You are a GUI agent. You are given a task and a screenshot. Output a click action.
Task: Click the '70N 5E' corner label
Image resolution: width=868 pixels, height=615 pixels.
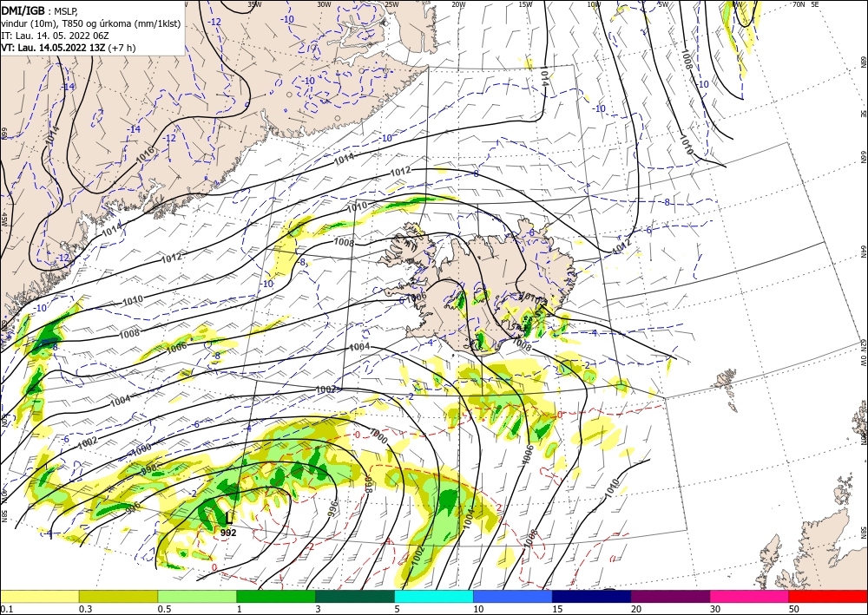pos(806,3)
